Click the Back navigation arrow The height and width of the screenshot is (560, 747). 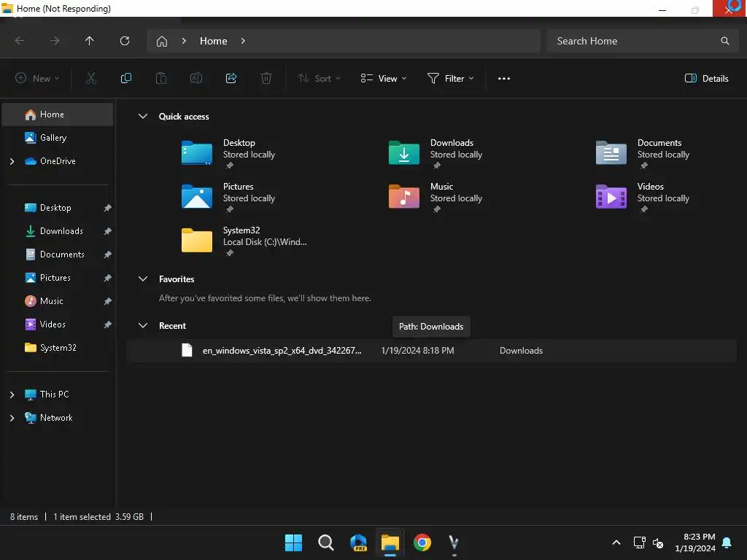point(20,41)
